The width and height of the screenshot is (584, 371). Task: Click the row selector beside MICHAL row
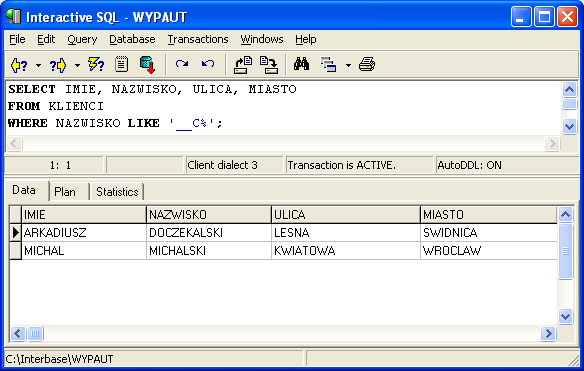point(16,251)
